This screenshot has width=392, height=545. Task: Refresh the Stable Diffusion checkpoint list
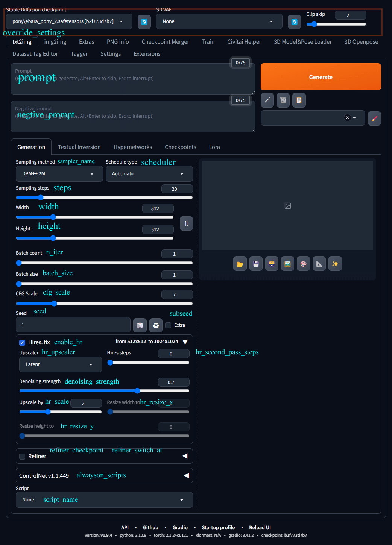144,21
